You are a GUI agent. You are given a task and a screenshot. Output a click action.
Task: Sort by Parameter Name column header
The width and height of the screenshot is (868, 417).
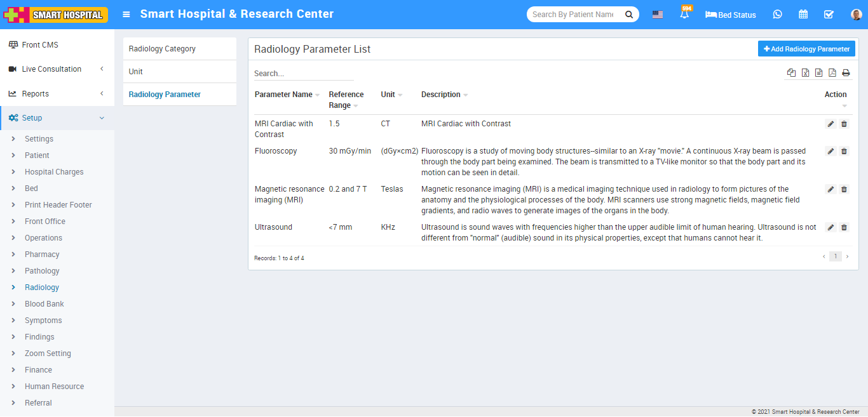pyautogui.click(x=284, y=95)
